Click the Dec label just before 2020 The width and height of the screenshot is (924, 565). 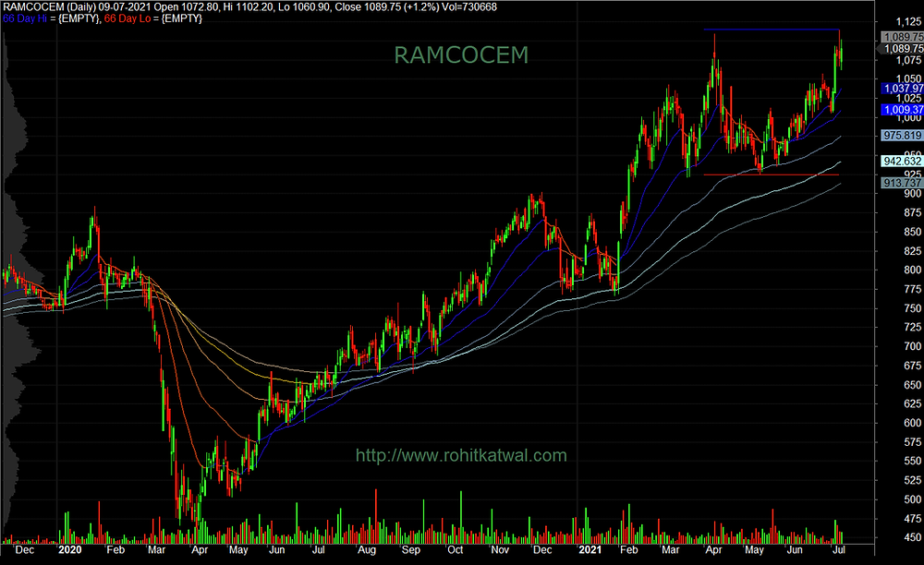25,549
